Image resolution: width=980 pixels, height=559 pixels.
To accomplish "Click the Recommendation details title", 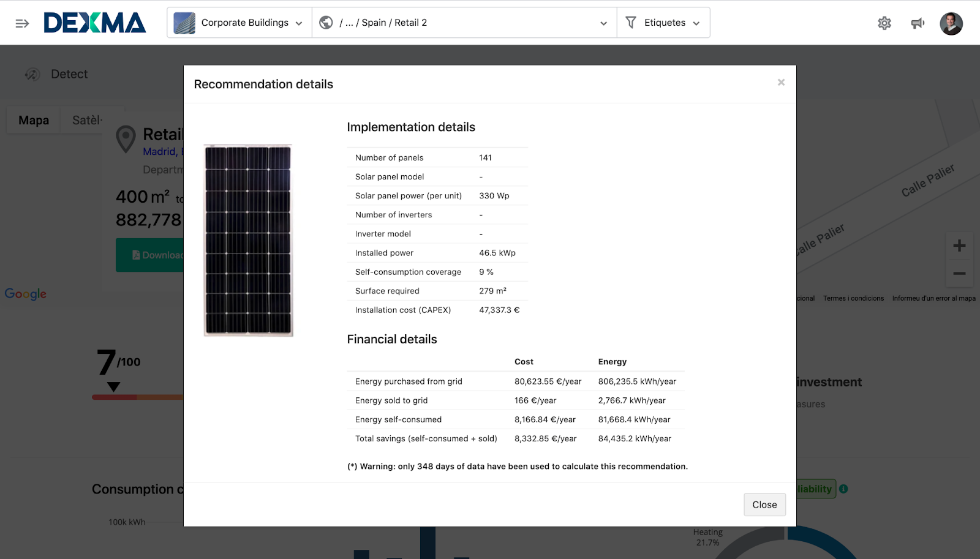I will click(x=263, y=84).
